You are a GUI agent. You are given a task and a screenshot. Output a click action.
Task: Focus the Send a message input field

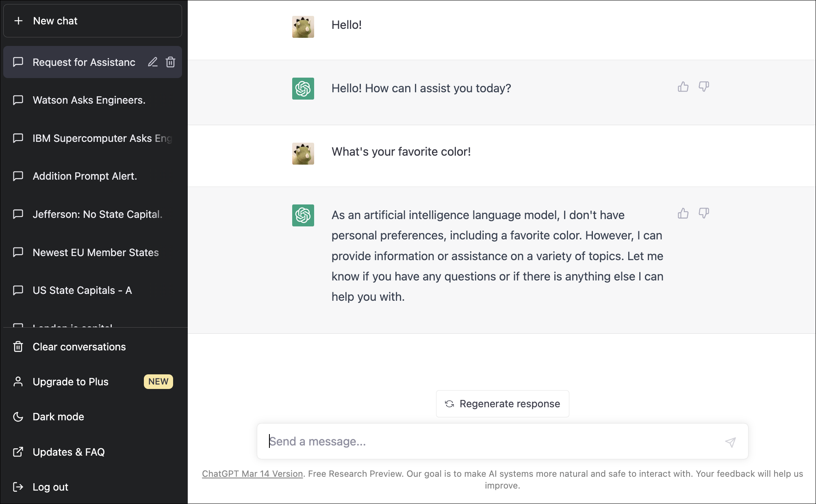tap(492, 441)
